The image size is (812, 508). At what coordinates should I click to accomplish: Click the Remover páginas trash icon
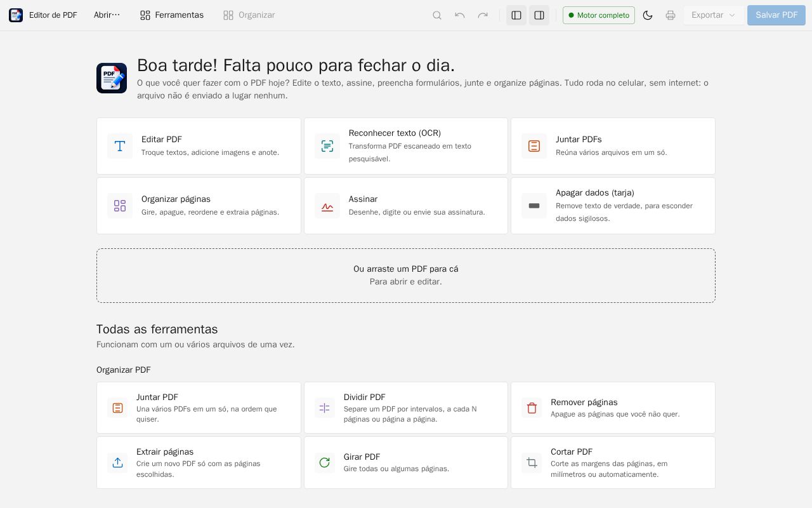point(532,408)
